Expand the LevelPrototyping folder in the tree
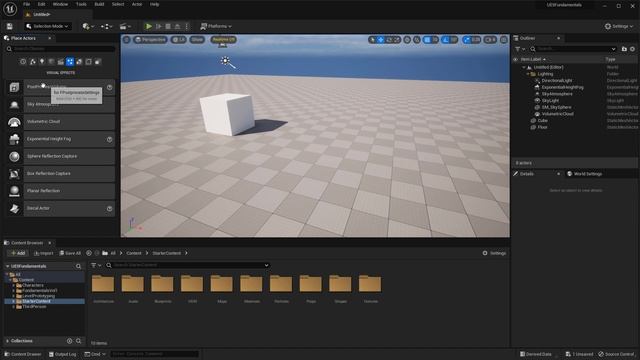This screenshot has width=640, height=360. coord(13,296)
